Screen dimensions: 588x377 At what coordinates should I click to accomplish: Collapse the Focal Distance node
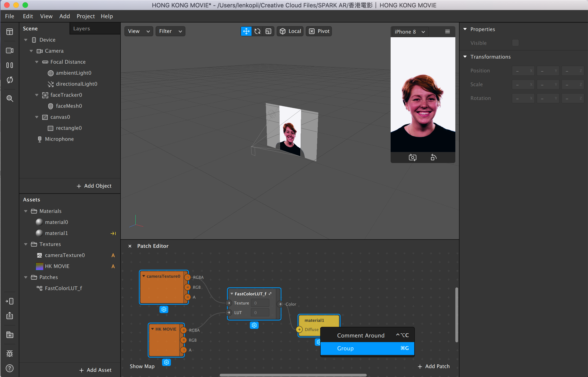click(x=37, y=62)
